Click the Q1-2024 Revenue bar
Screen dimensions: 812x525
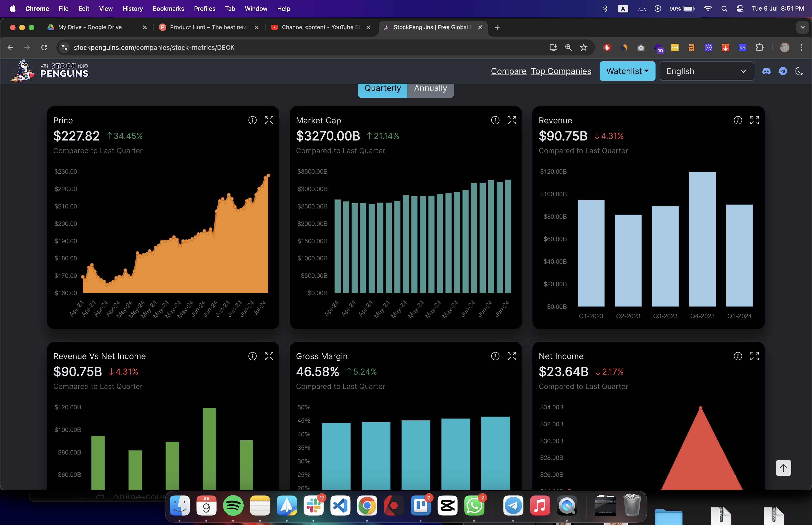pos(739,256)
